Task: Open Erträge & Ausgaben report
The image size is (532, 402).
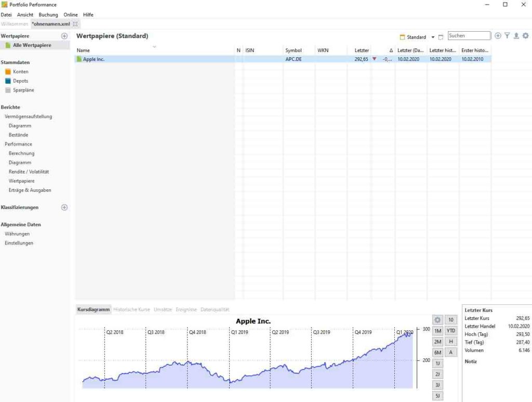Action: tap(30, 190)
